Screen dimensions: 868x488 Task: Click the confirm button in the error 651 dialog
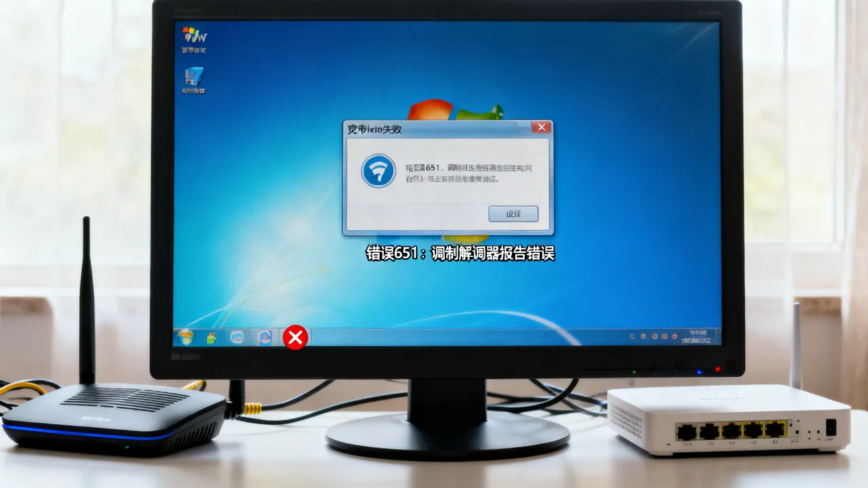[x=513, y=214]
